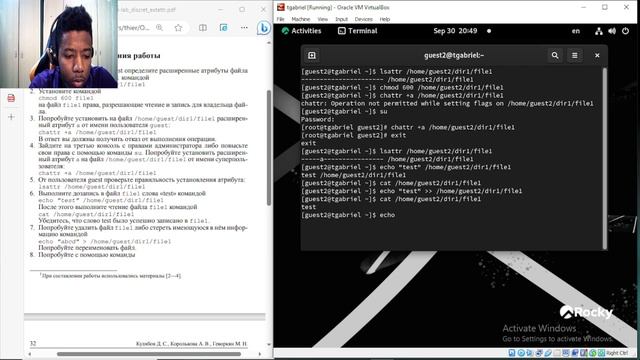
Task: Click the volume speaker icon in top bar
Action: [x=612, y=31]
